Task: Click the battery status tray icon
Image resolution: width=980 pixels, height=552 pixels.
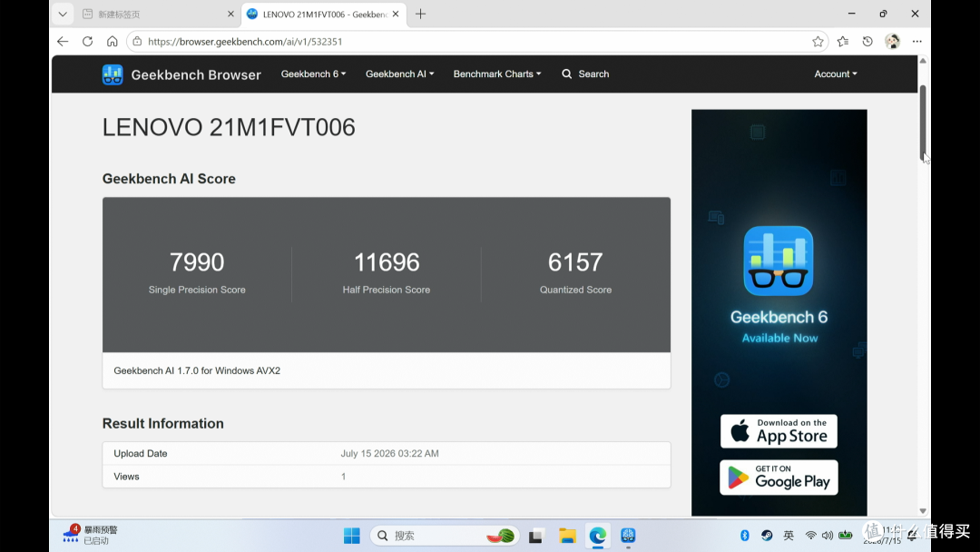Action: click(x=846, y=535)
